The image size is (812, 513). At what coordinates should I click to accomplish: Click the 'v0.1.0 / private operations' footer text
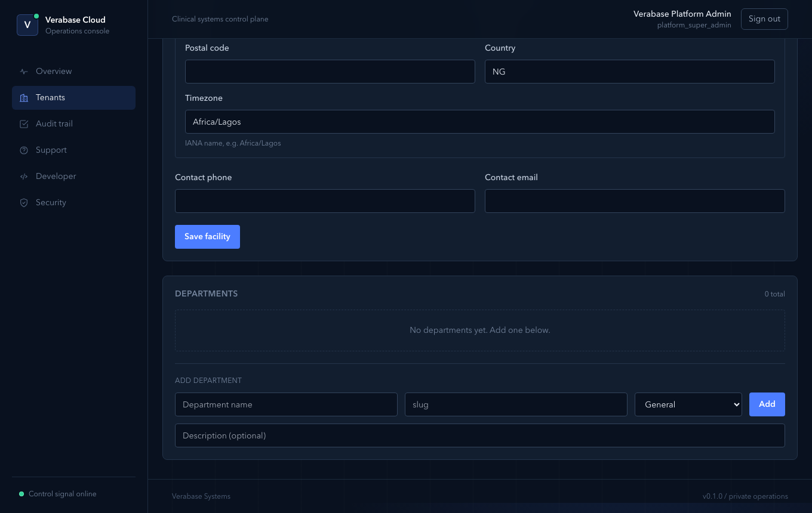click(x=745, y=496)
